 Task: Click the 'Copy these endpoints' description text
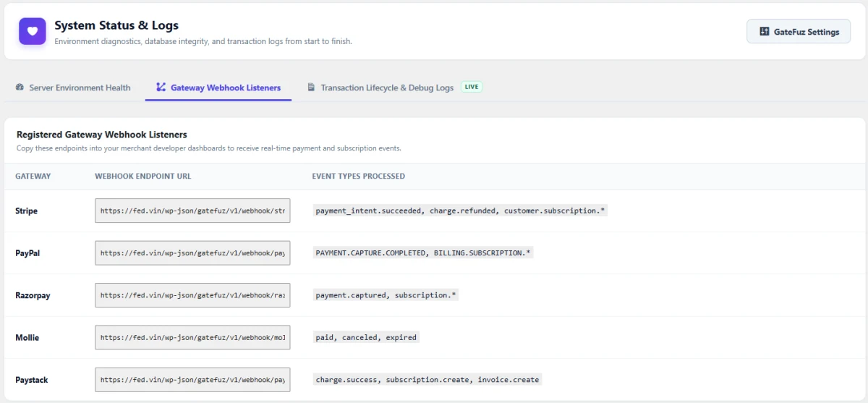coord(209,148)
